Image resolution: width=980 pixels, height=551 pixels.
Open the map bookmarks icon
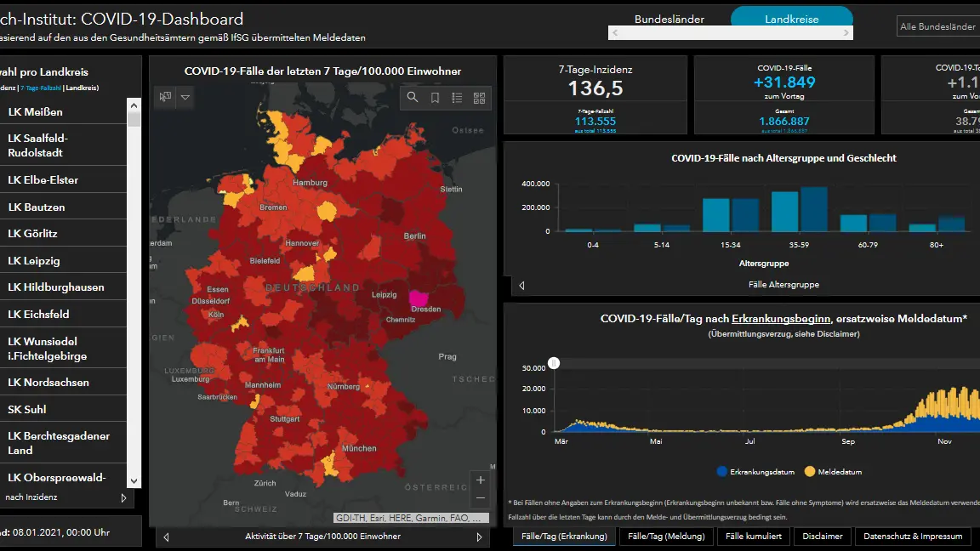435,98
